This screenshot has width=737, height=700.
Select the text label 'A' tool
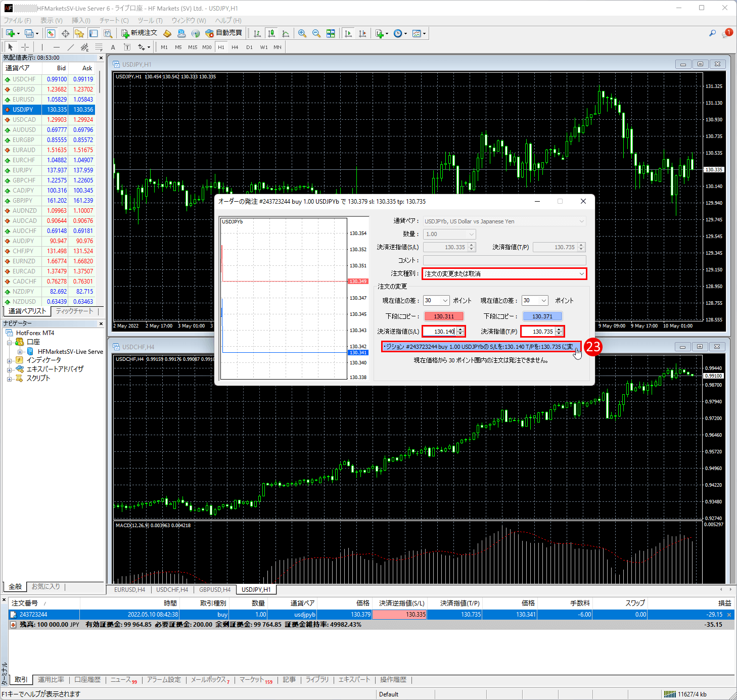point(113,47)
